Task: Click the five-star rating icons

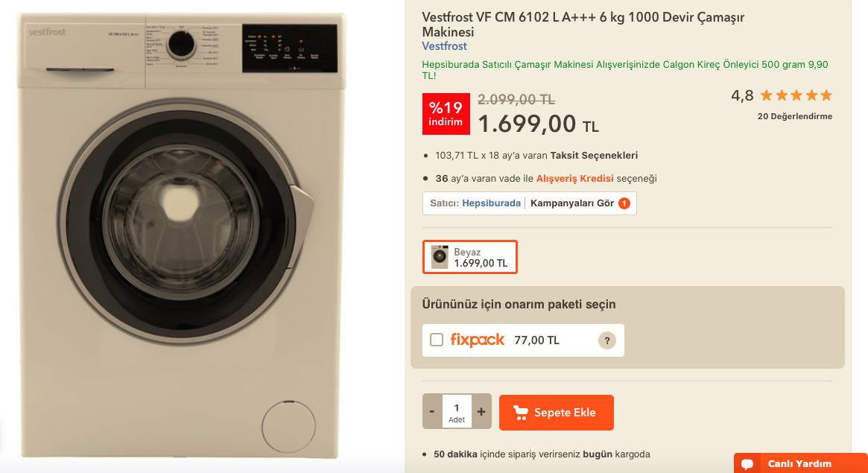Action: click(795, 95)
